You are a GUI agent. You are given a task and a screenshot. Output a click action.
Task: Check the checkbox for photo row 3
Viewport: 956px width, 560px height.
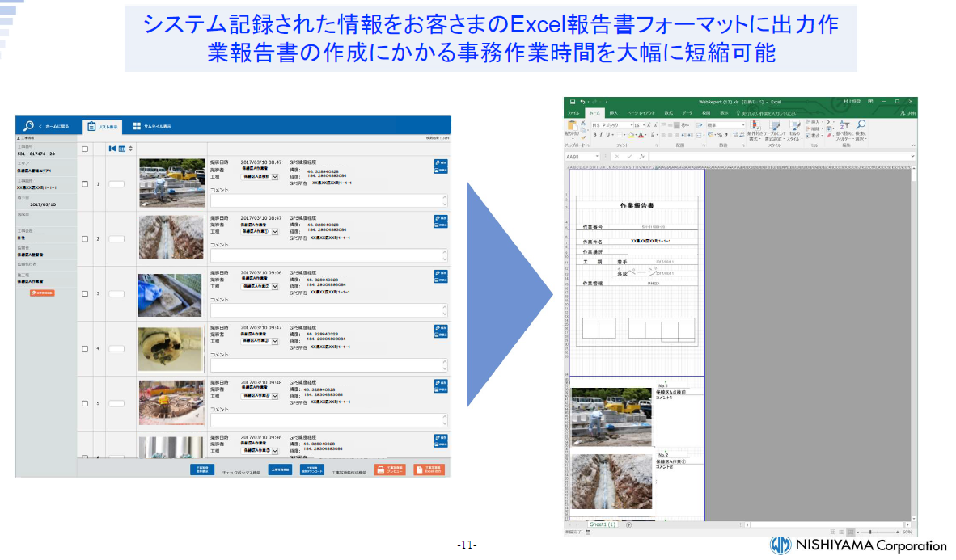84,292
